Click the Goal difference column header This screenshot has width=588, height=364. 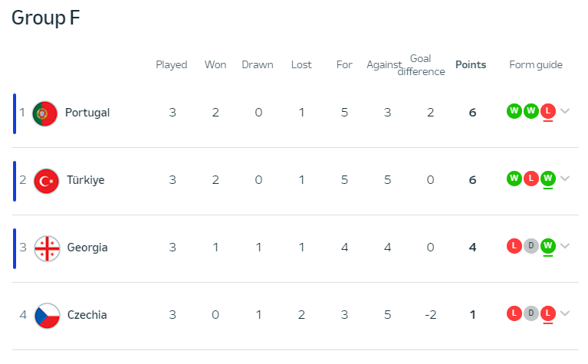pyautogui.click(x=421, y=65)
